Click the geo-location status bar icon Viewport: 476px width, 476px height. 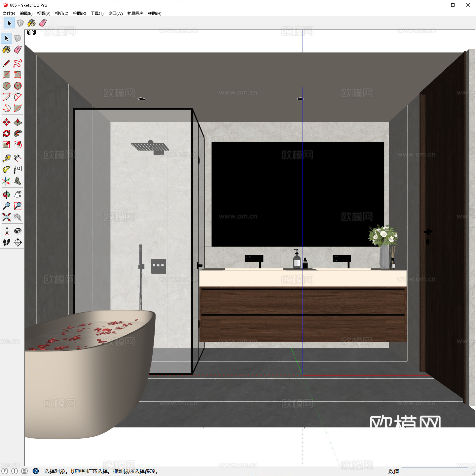click(x=5, y=471)
